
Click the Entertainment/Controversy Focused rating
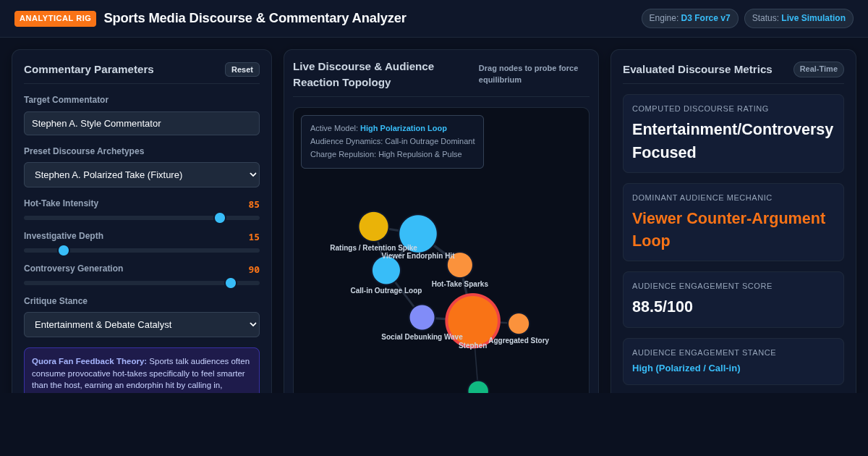point(733,141)
